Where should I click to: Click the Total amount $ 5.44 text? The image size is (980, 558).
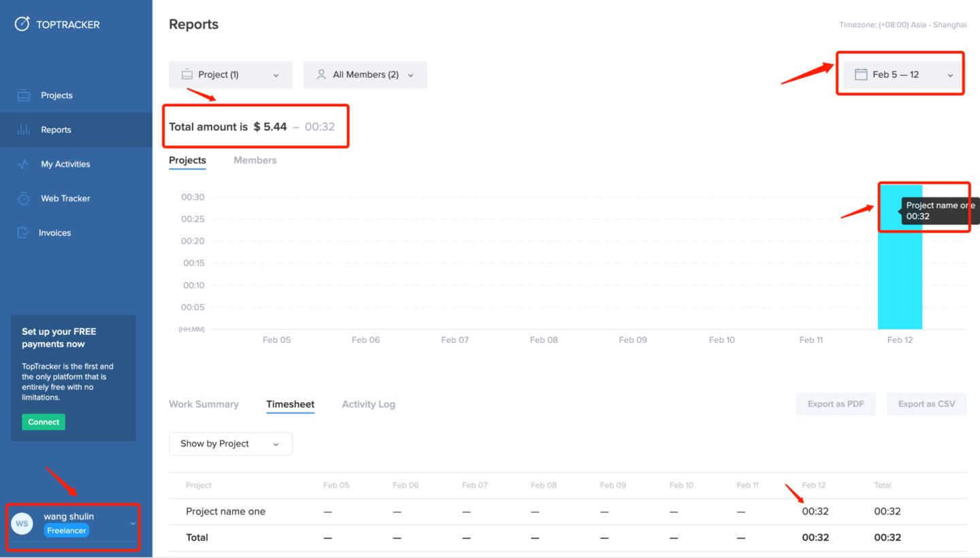[x=228, y=127]
